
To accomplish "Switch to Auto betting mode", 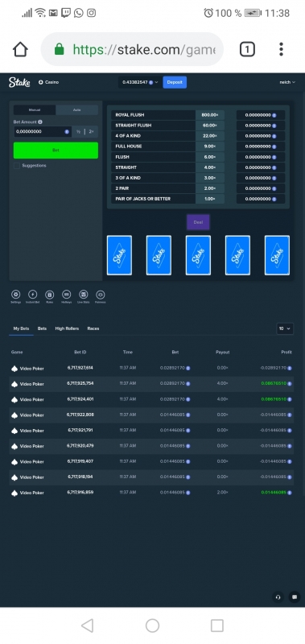I will click(76, 110).
